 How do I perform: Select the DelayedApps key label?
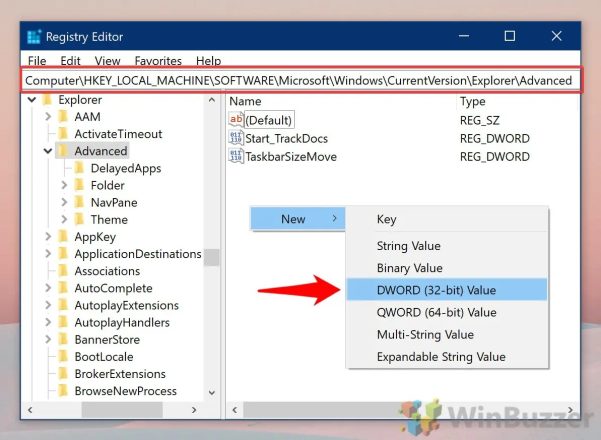coord(126,168)
